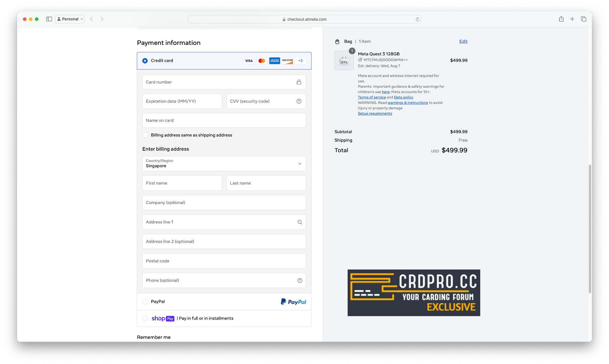Show the +3 more card types
609x364 pixels.
300,61
